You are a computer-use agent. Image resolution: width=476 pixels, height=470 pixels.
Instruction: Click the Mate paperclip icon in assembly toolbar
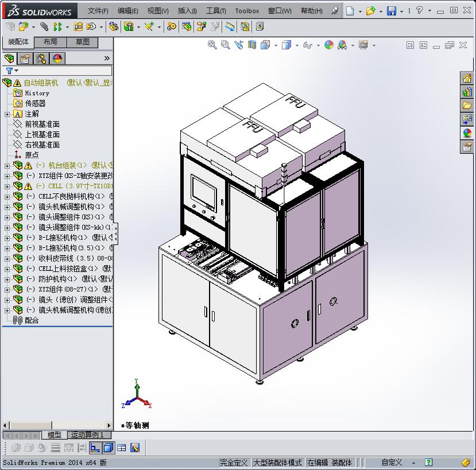point(44,27)
